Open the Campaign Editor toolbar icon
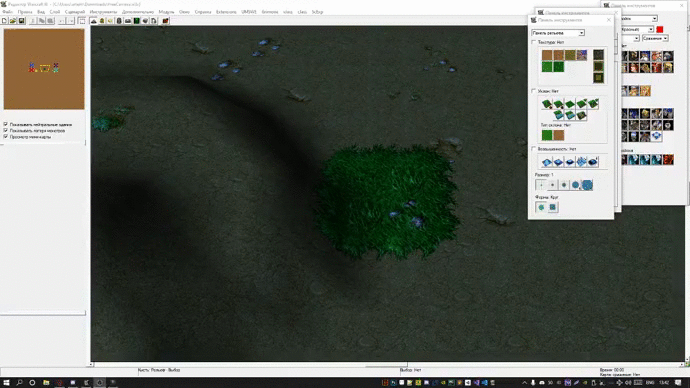The width and height of the screenshot is (690, 388). tap(128, 21)
